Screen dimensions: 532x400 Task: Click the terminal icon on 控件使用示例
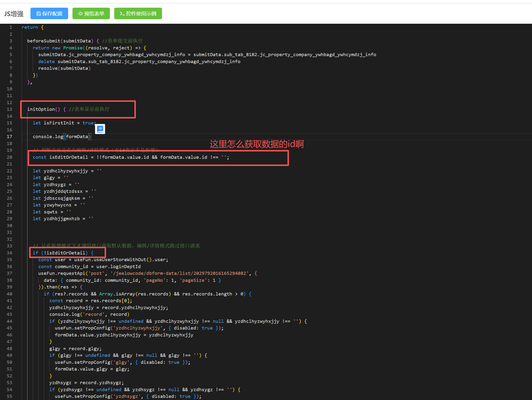[122, 14]
